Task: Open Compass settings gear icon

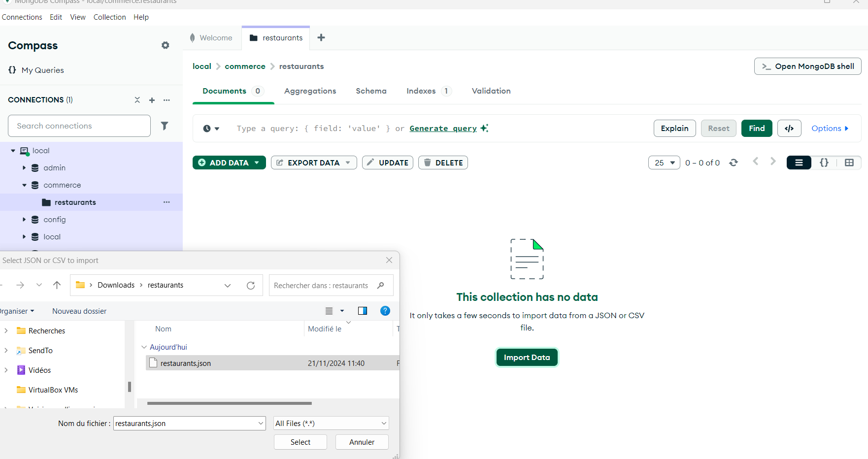Action: tap(166, 45)
